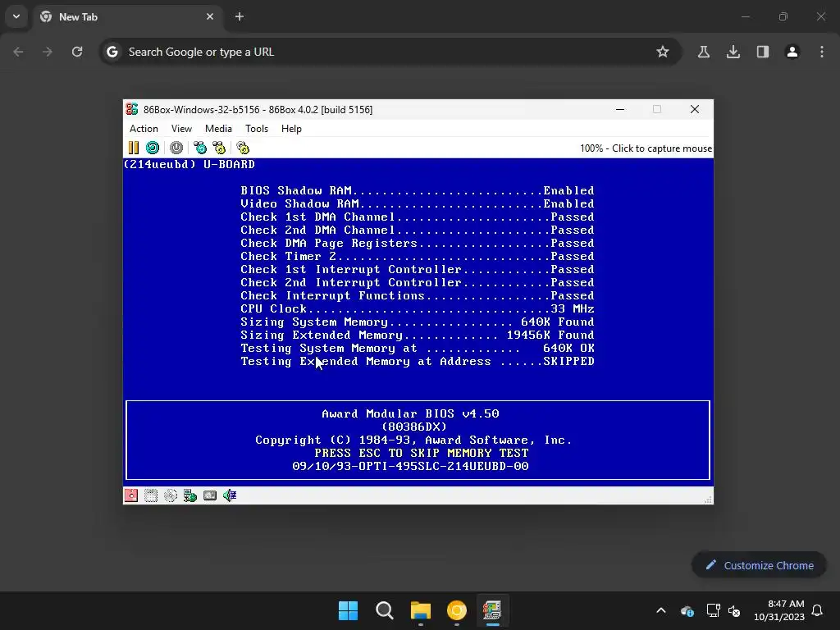Open Chrome three-dot menu
Viewport: 840px width, 630px height.
[822, 52]
